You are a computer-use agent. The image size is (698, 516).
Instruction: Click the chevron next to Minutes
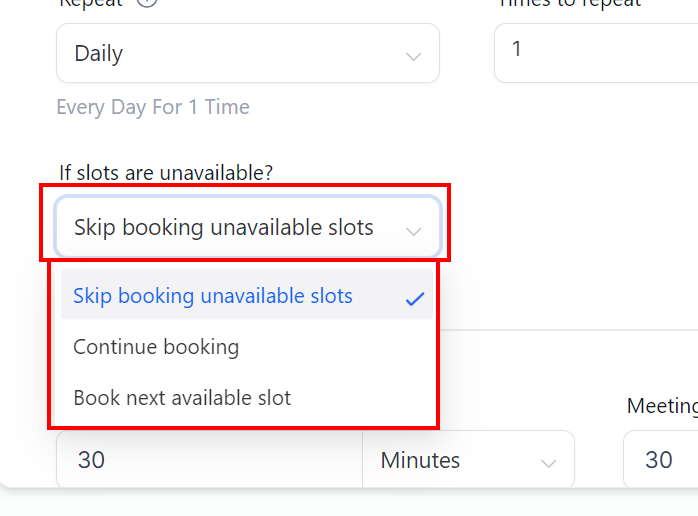point(548,463)
